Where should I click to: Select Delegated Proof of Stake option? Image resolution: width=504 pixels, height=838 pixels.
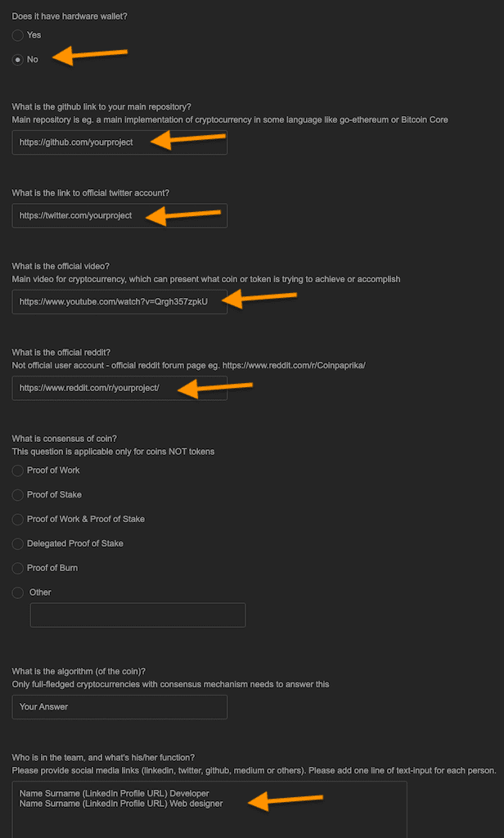(x=18, y=543)
